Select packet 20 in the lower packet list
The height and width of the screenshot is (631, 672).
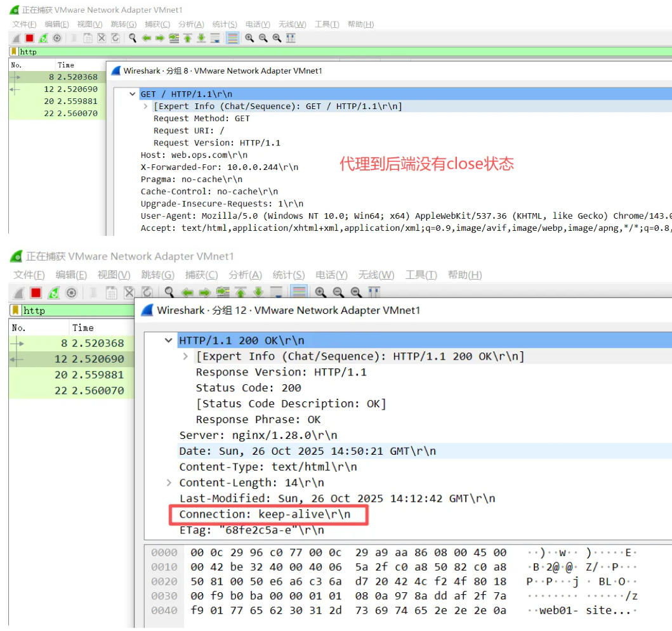tap(70, 375)
